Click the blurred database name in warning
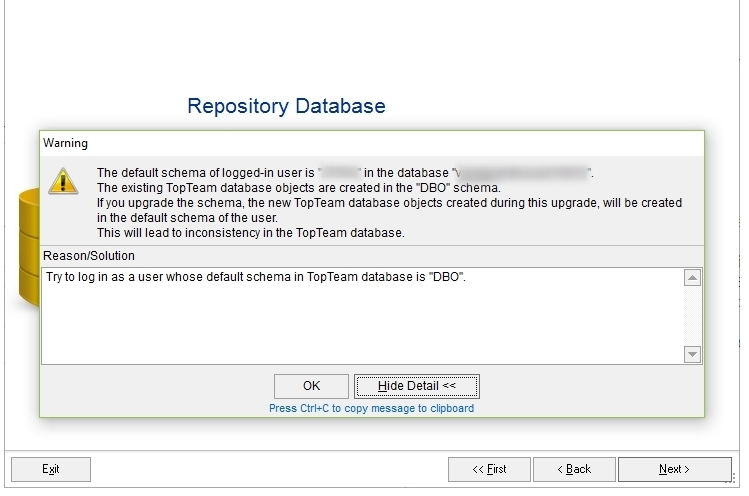This screenshot has height=496, width=749. pos(523,173)
